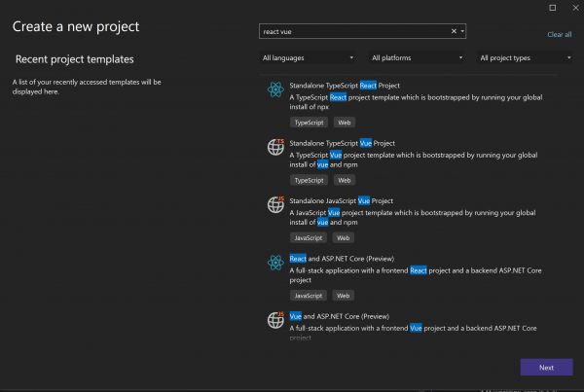The height and width of the screenshot is (392, 584).
Task: Clear the search box with the X icon
Action: pos(454,31)
